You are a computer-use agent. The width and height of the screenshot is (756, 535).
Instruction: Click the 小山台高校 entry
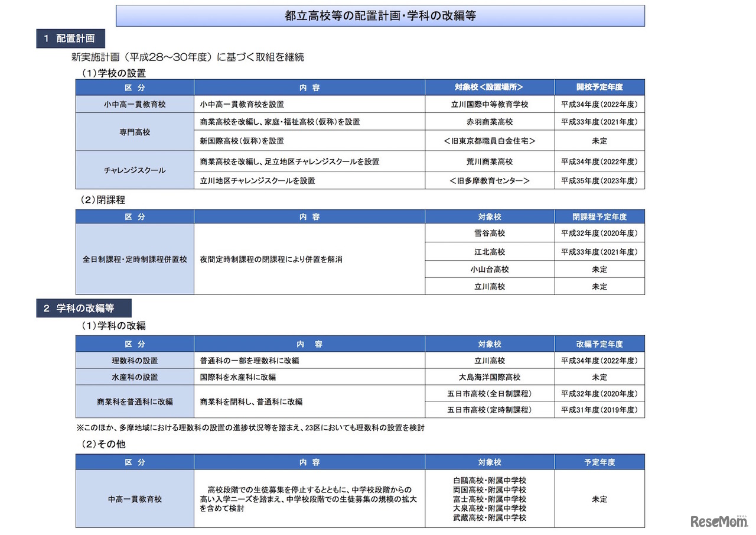pos(490,268)
